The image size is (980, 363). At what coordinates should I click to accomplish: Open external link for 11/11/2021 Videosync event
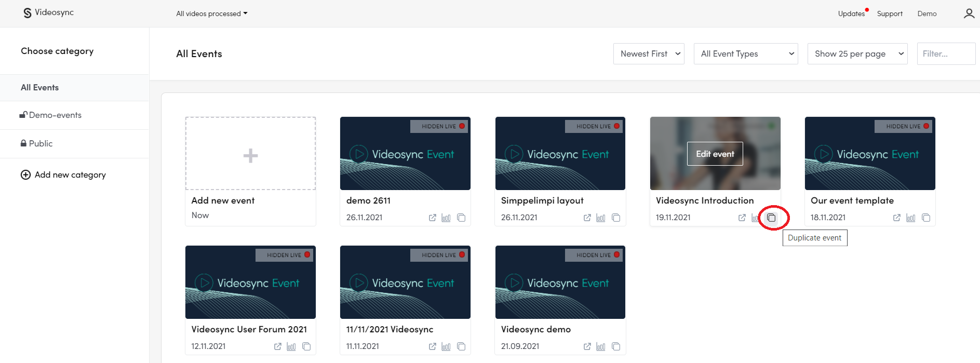[x=432, y=346]
